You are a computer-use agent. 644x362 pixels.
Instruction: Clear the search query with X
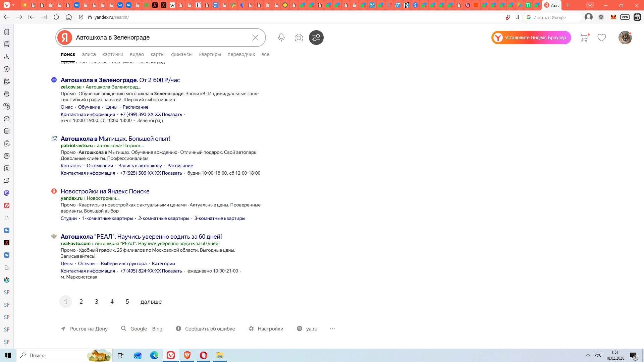(255, 38)
